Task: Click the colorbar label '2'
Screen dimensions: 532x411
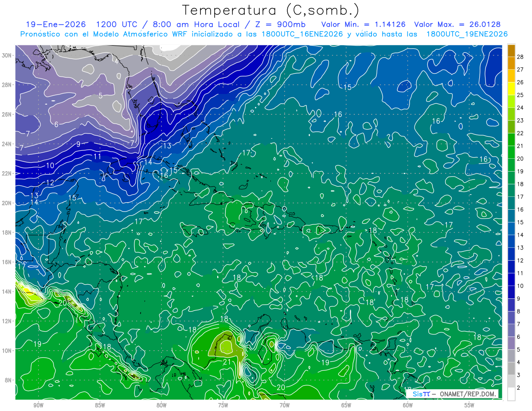Action: click(x=519, y=388)
